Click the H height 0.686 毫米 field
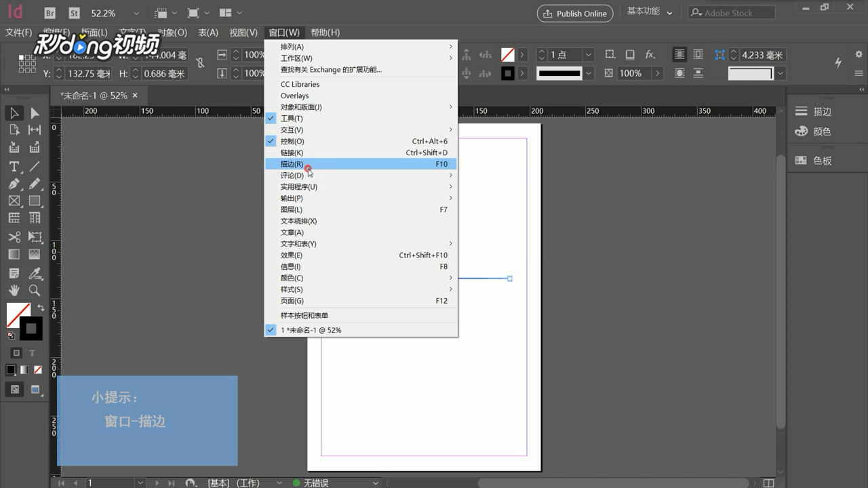 click(x=163, y=73)
